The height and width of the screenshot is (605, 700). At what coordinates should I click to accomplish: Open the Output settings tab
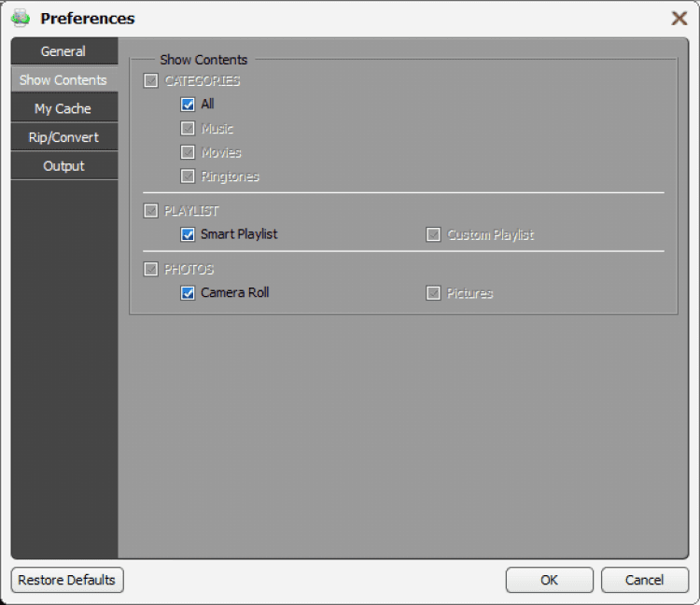point(63,166)
